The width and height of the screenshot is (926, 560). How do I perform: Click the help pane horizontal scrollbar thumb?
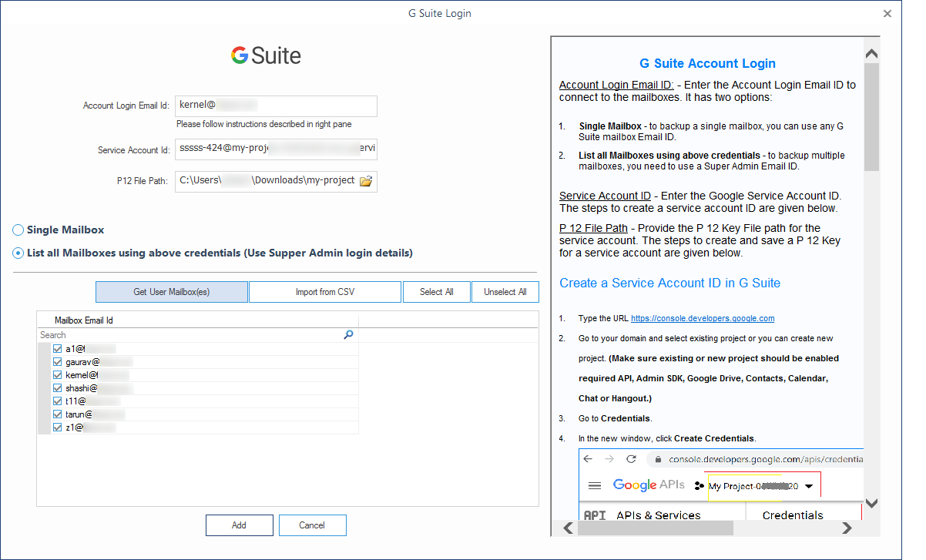pyautogui.click(x=656, y=528)
